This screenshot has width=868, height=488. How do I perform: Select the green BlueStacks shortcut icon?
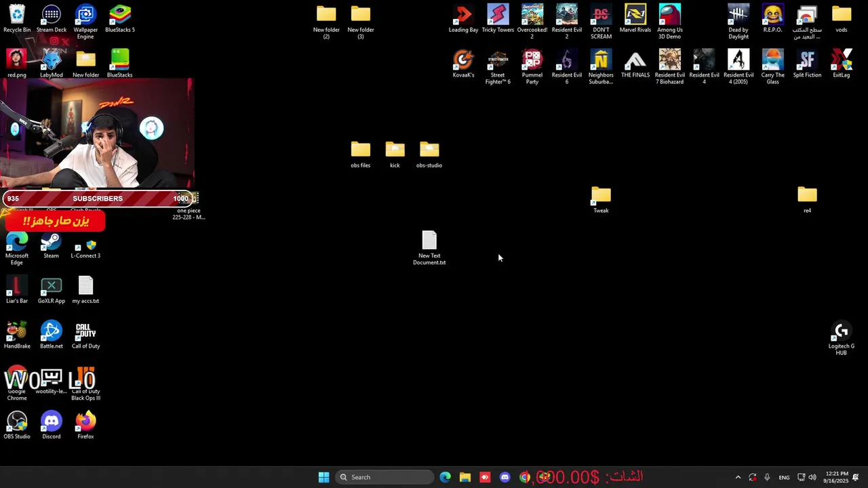120,64
